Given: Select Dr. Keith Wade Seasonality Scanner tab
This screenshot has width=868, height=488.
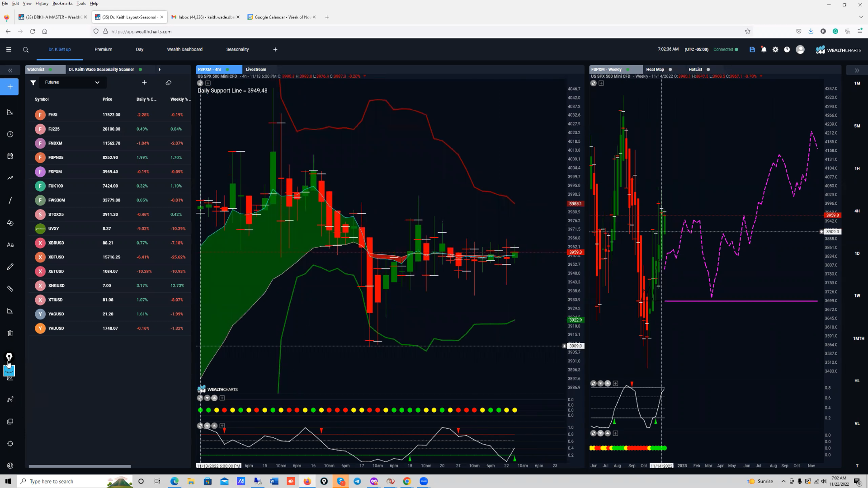Looking at the screenshot, I should click(x=101, y=70).
